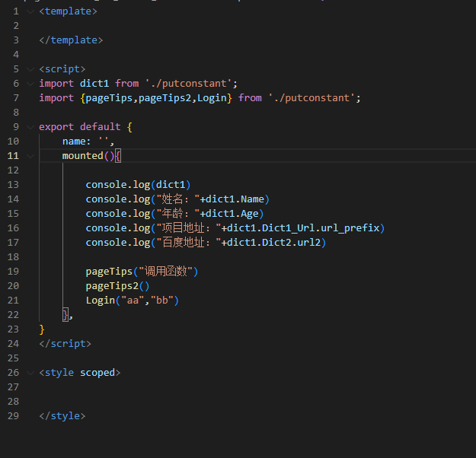Click the yellow closing brace on line 23
Screen dimensions: 476x458
(x=42, y=329)
